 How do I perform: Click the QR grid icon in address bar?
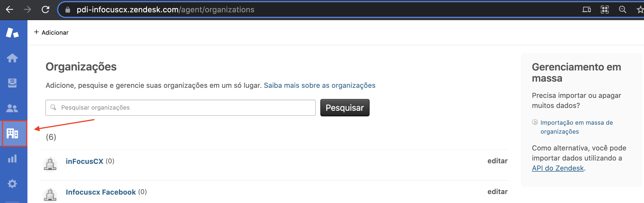point(605,10)
